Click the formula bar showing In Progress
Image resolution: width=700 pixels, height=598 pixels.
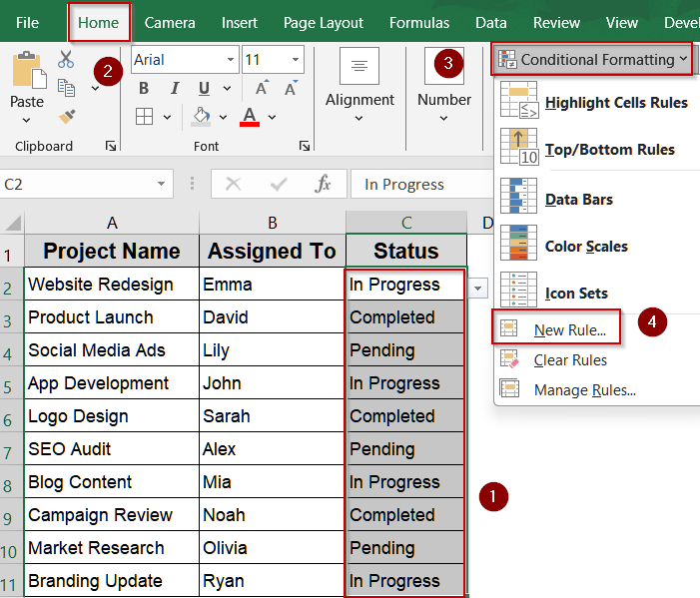coord(421,184)
